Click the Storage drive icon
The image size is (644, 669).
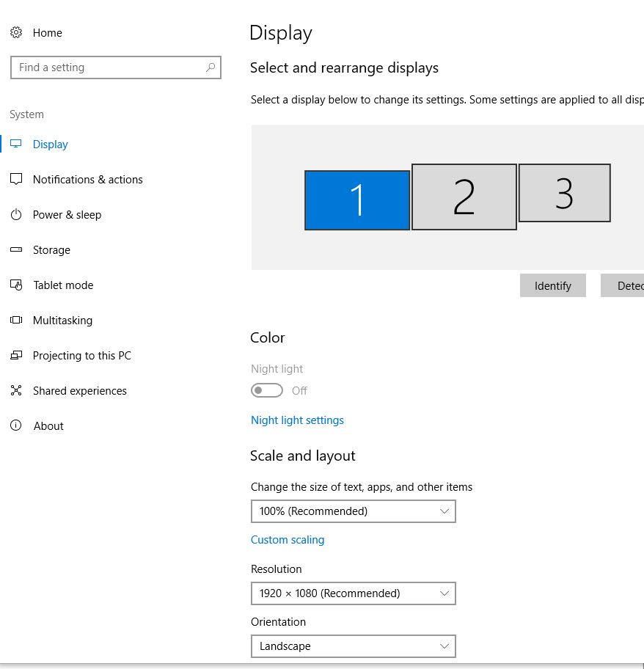[16, 249]
